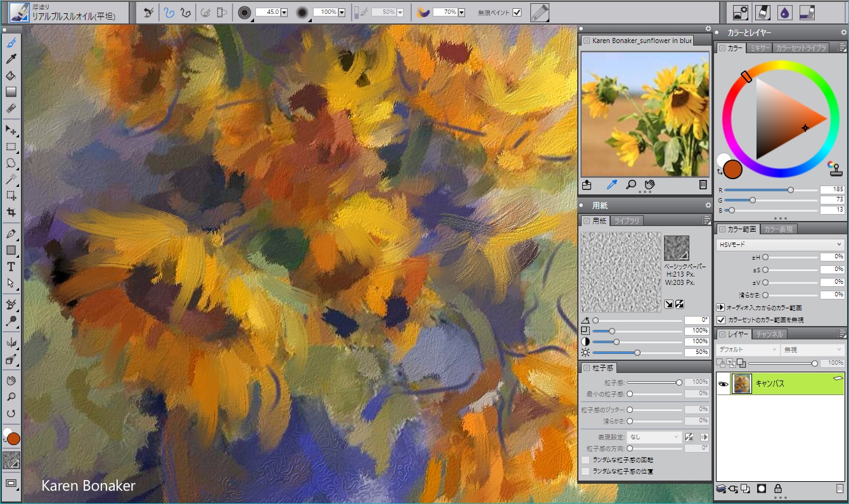This screenshot has height=504, width=849.
Task: Toggle オーディオ入力からのカラー範囲 button
Action: pos(720,307)
